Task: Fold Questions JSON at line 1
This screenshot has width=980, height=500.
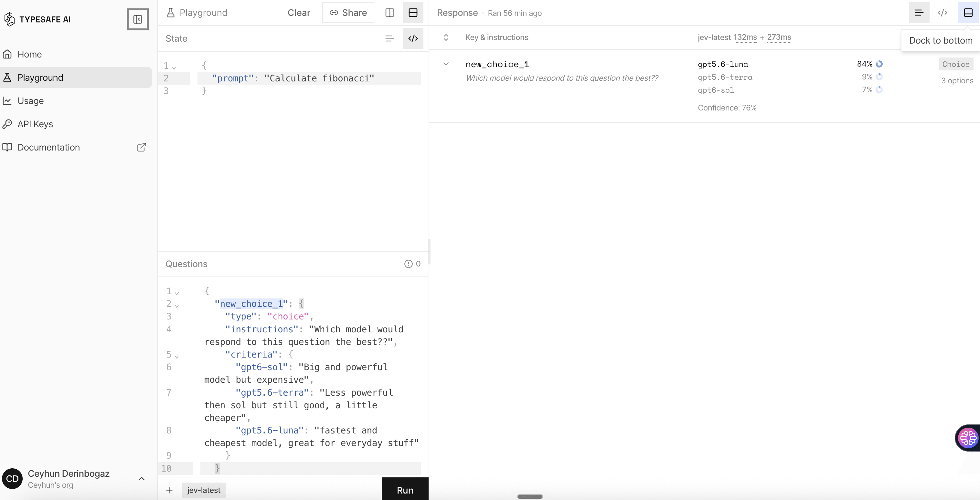Action: [177, 293]
